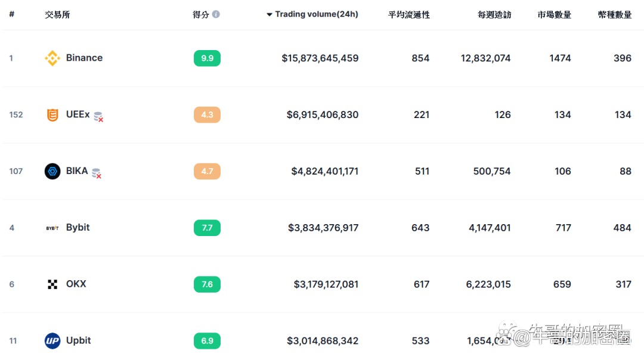Click the 7.6 score badge for OKX
Viewport: 644px width, 360px height.
(x=207, y=284)
